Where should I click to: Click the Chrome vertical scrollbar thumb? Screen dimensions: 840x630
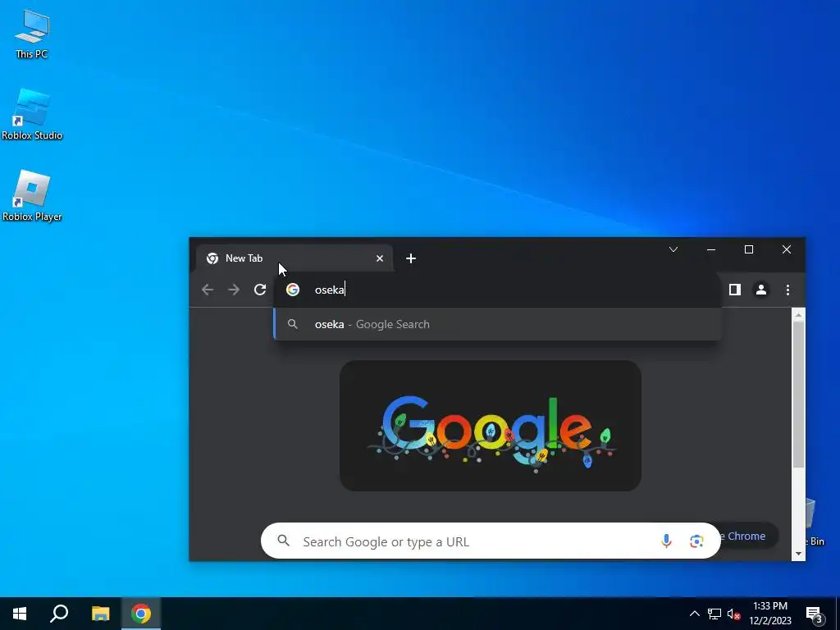tap(798, 395)
